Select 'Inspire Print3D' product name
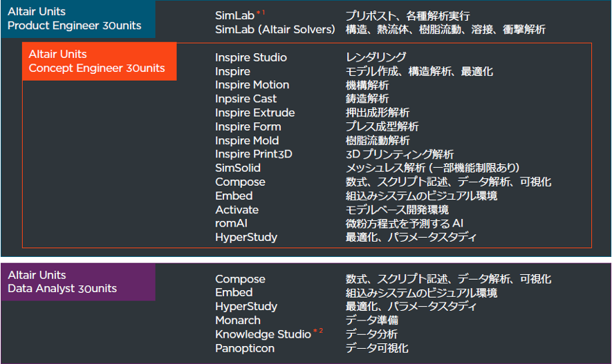This screenshot has width=612, height=364. click(253, 154)
